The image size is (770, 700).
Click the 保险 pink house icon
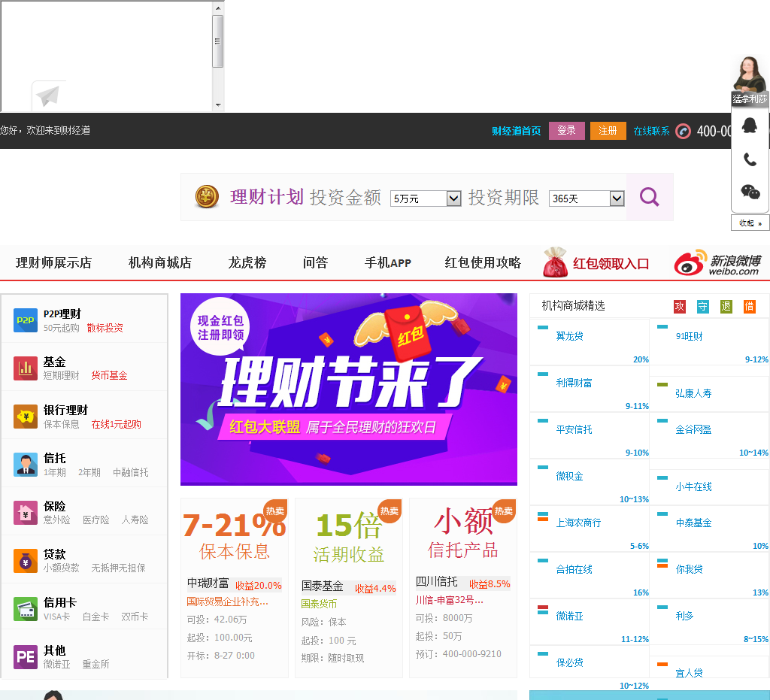(x=26, y=513)
